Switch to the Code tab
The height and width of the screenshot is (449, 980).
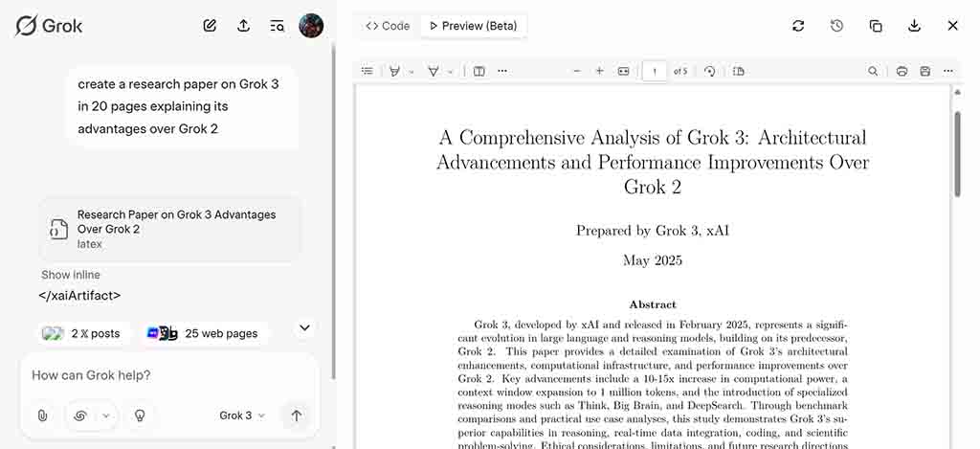[x=389, y=26]
